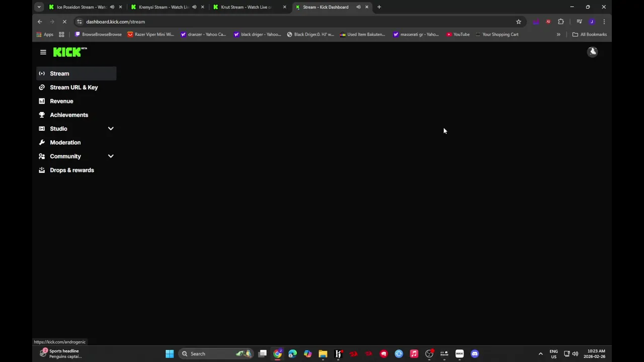
Task: Open the Extensions puzzle icon
Action: 561,22
